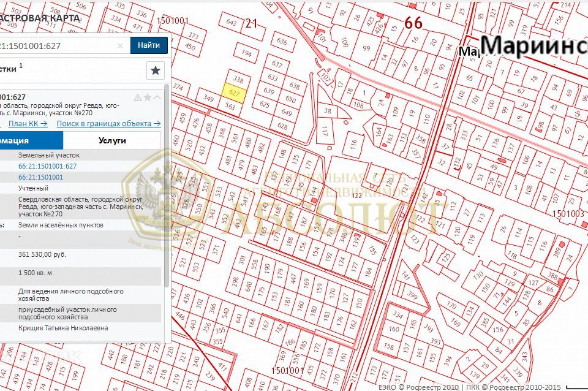This screenshot has height=391, width=588.
Task: Click the Росреестр copyright text at bottom
Action: [x=470, y=387]
